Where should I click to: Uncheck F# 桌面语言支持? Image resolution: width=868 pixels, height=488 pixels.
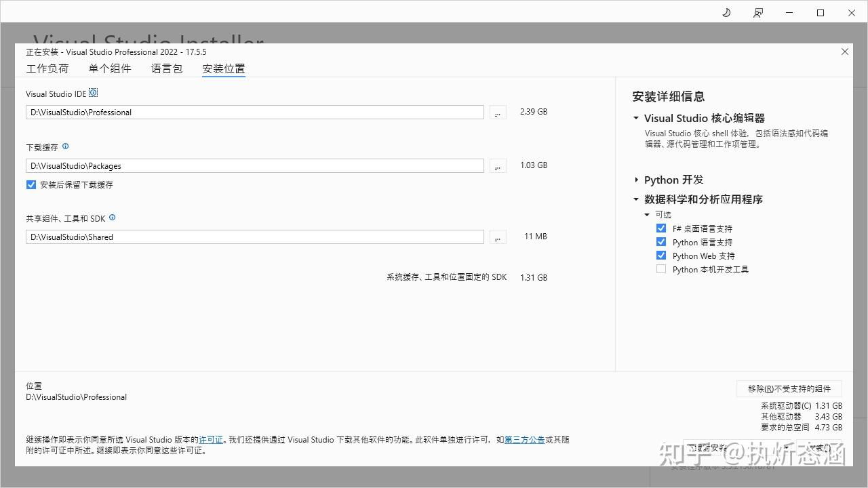(x=661, y=228)
